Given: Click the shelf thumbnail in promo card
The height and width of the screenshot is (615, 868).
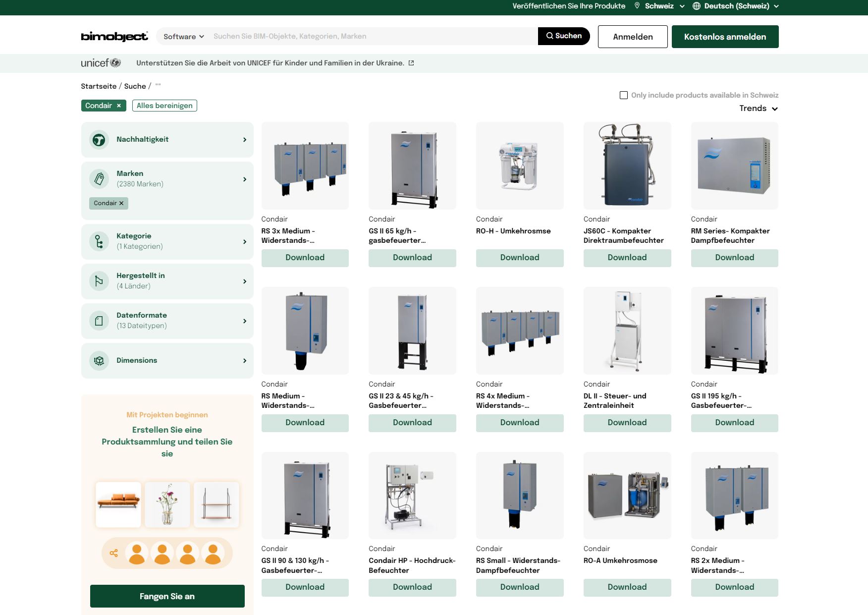Looking at the screenshot, I should point(217,504).
